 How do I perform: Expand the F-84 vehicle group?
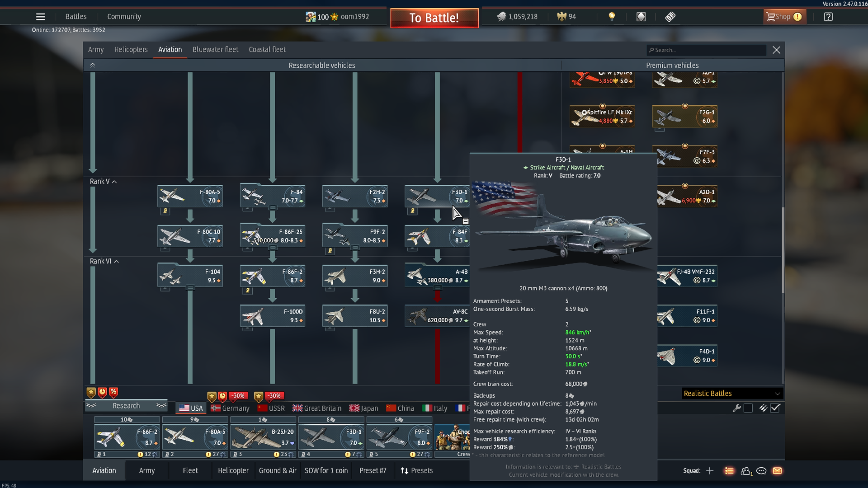[272, 208]
